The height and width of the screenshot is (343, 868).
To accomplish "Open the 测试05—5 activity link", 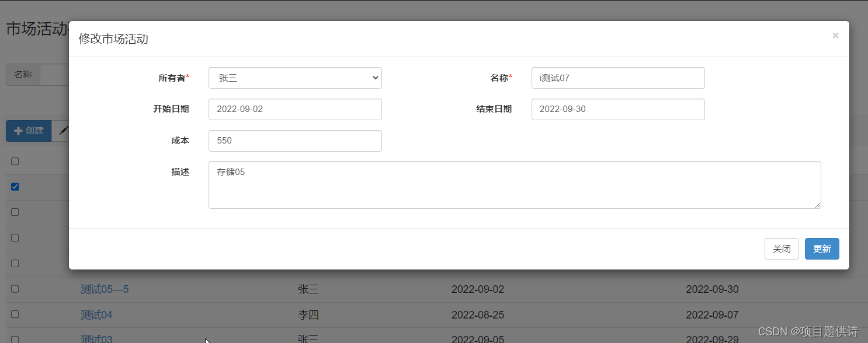I will tap(105, 289).
